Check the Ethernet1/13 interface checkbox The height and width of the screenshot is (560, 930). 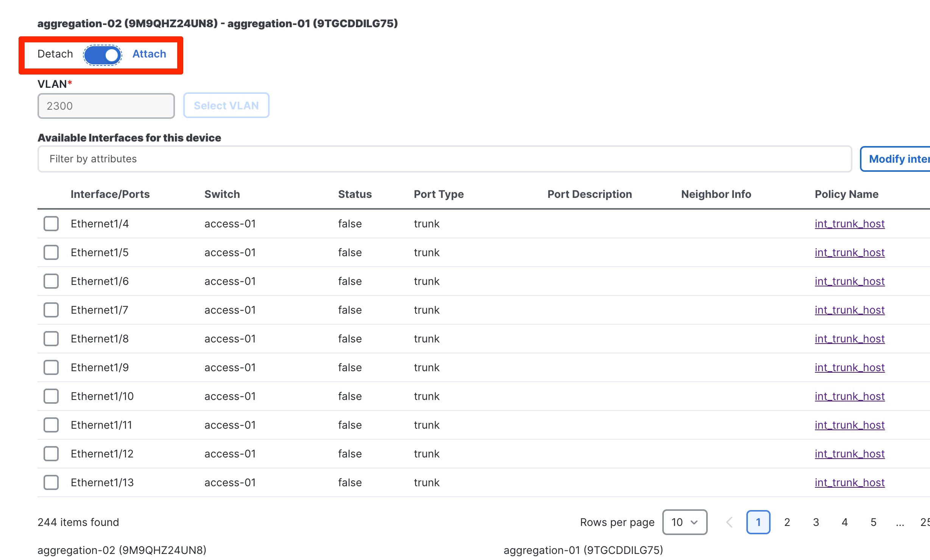51,482
